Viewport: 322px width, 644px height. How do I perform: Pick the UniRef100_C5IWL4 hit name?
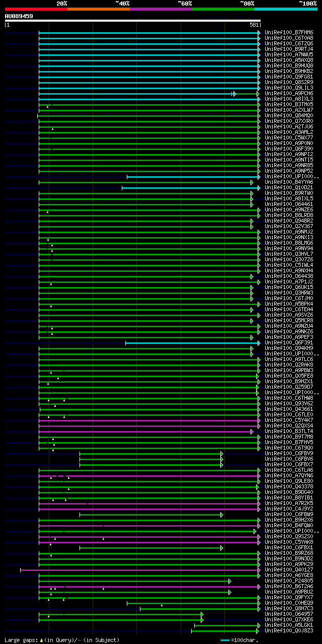tap(289, 265)
